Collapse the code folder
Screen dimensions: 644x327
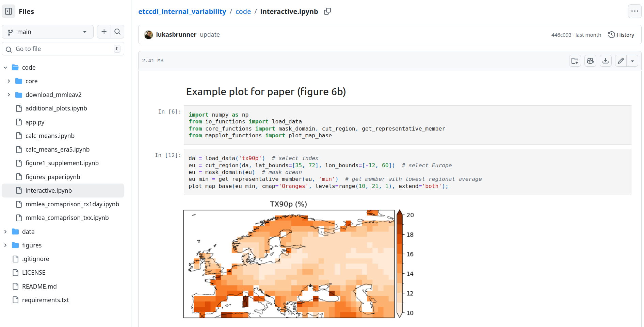click(5, 67)
